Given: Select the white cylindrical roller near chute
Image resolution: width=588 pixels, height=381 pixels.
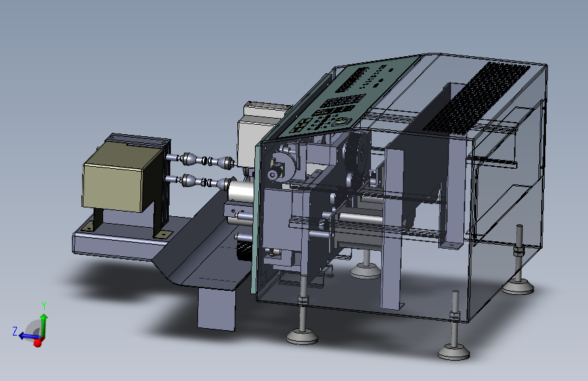Looking at the screenshot, I should pos(241,191).
